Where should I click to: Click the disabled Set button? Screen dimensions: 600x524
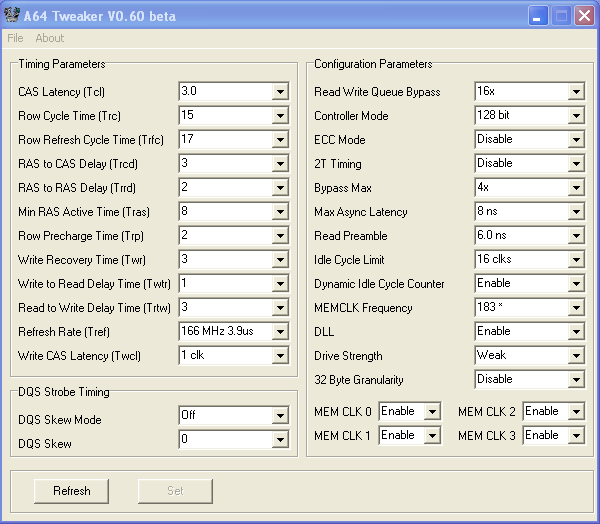[x=175, y=491]
